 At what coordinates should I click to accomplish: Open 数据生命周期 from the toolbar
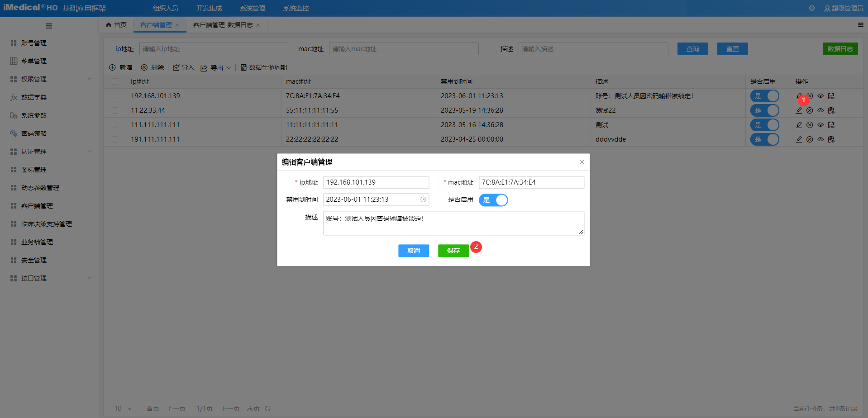pos(264,67)
